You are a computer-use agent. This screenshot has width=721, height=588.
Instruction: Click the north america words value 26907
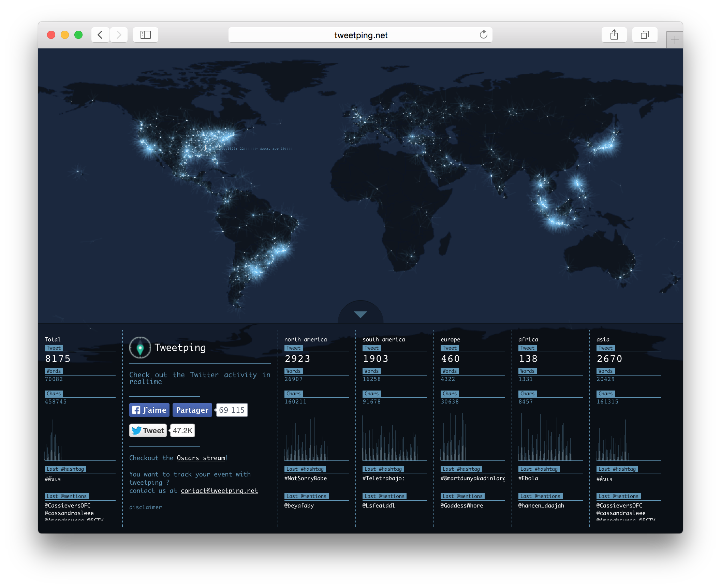pyautogui.click(x=294, y=379)
